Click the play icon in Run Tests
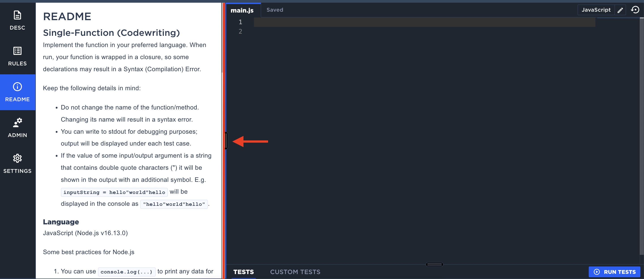 pos(597,272)
